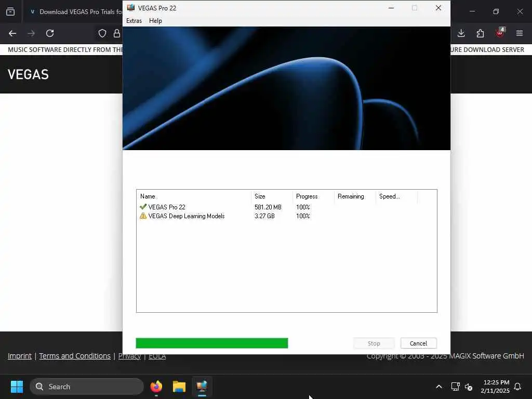
Task: Open File Explorer from the taskbar
Action: pyautogui.click(x=179, y=387)
